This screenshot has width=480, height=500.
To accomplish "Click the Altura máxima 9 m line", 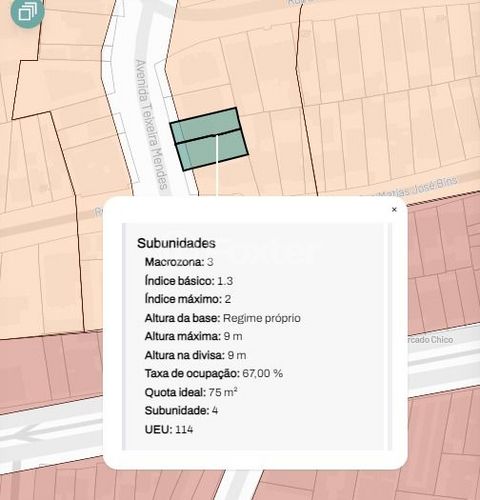I will pos(193,336).
